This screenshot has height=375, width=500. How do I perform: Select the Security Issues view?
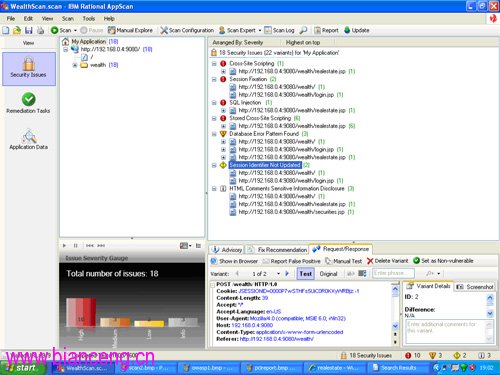coord(29,69)
